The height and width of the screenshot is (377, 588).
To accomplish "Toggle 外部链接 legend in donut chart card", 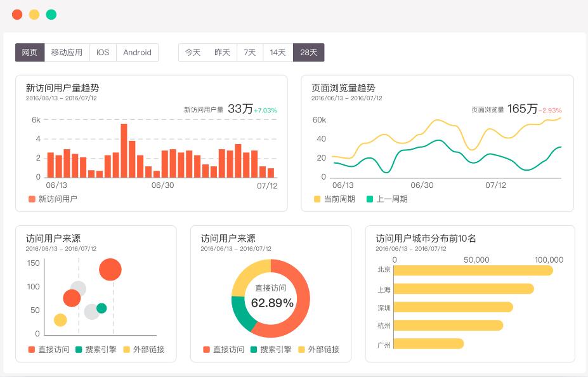I will tap(318, 349).
